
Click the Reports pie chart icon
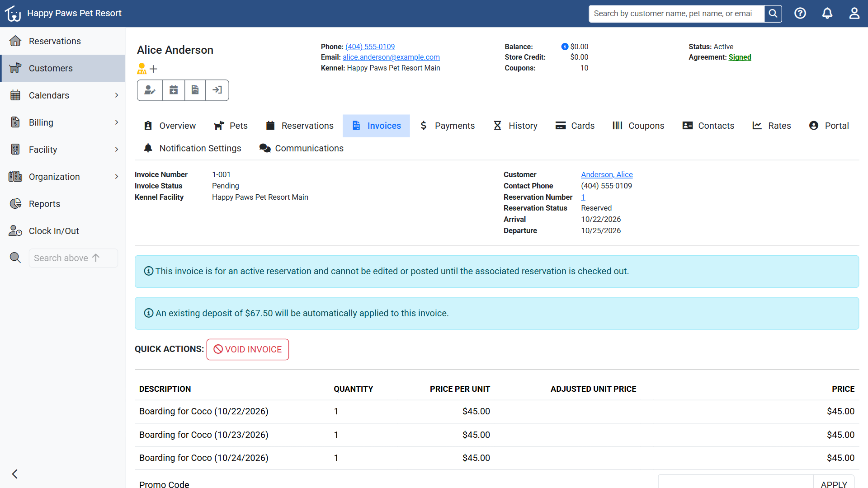click(x=15, y=204)
